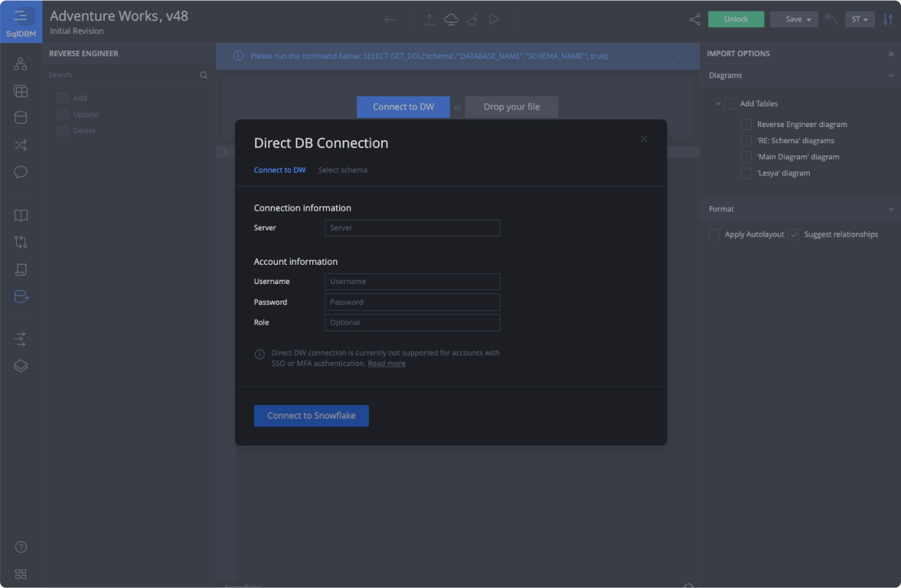Viewport: 901px width, 588px height.
Task: Click the layers stack sidebar icon
Action: pyautogui.click(x=21, y=366)
